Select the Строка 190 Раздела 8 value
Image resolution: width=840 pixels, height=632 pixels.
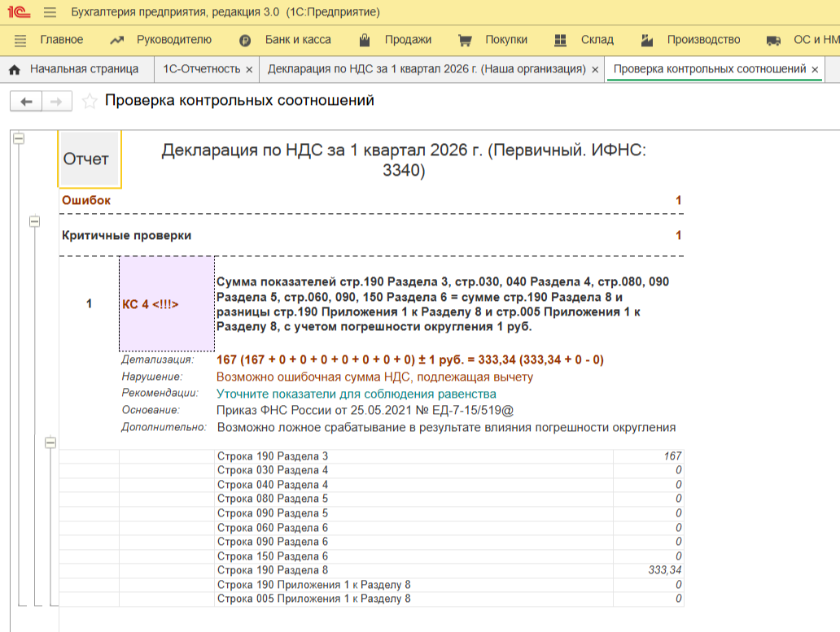point(664,570)
